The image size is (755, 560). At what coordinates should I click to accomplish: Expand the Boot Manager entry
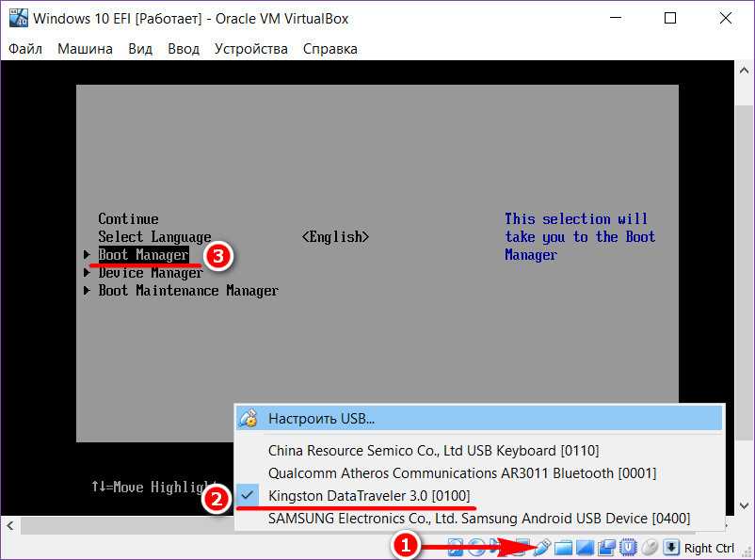[x=143, y=255]
